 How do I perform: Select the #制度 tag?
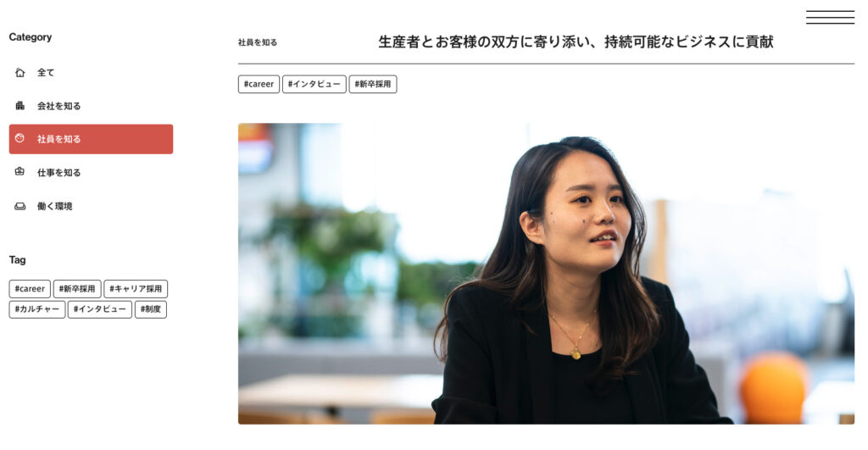(151, 308)
